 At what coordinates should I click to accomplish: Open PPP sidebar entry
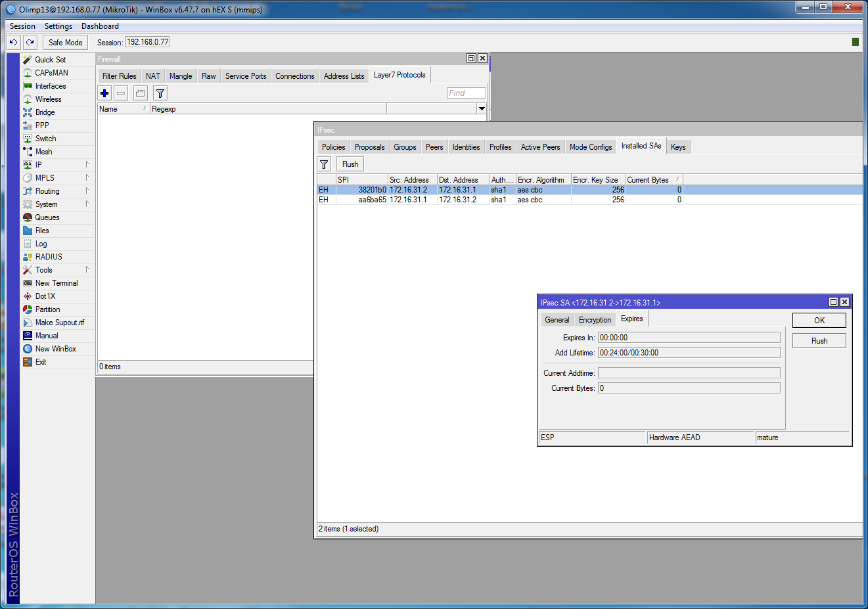42,125
